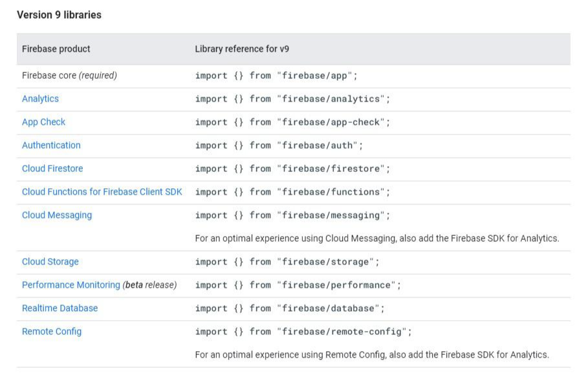Image resolution: width=588 pixels, height=375 pixels.
Task: Click the "firebase/database" import code
Action: [x=290, y=308]
